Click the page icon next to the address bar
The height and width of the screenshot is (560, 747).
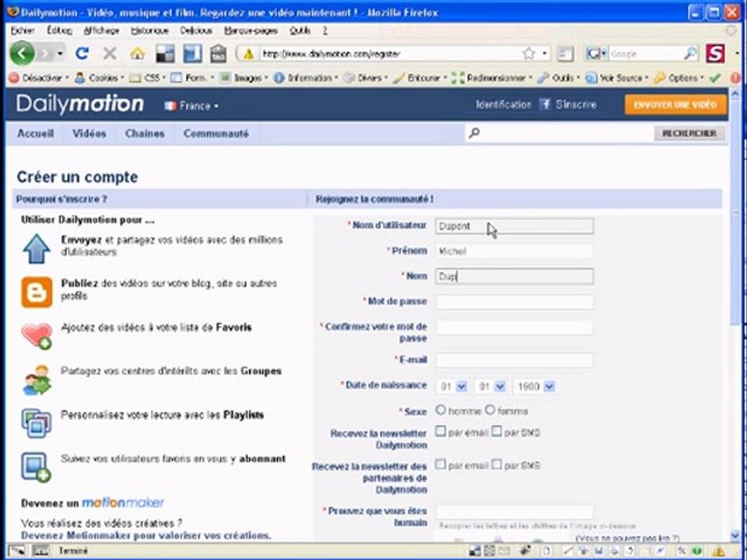[566, 54]
